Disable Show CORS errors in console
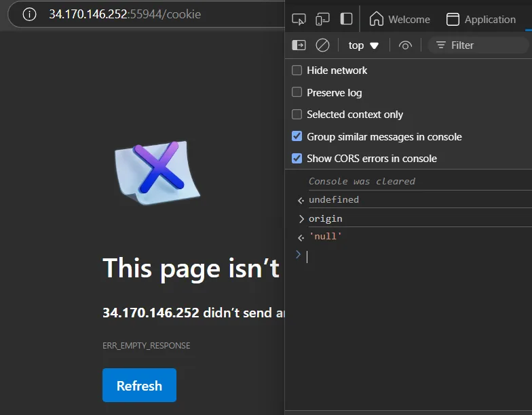Image resolution: width=532 pixels, height=415 pixels. coord(297,159)
